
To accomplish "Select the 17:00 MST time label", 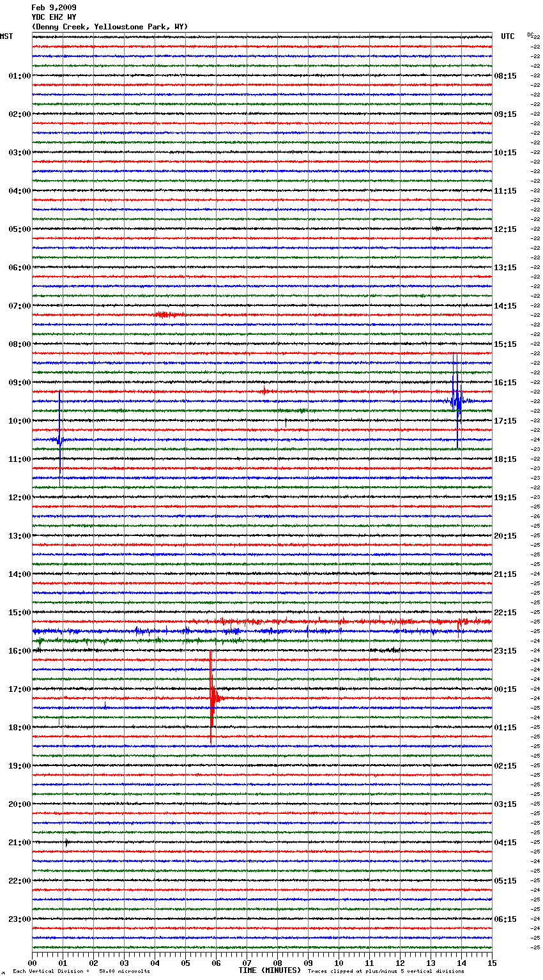I will [x=20, y=689].
